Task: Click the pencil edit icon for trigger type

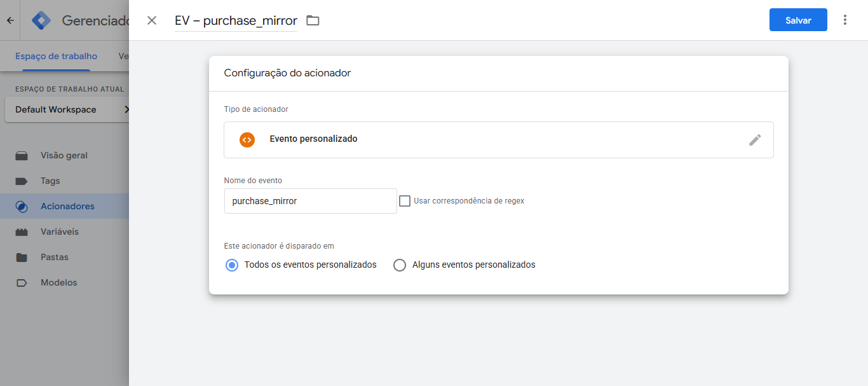Action: tap(754, 140)
